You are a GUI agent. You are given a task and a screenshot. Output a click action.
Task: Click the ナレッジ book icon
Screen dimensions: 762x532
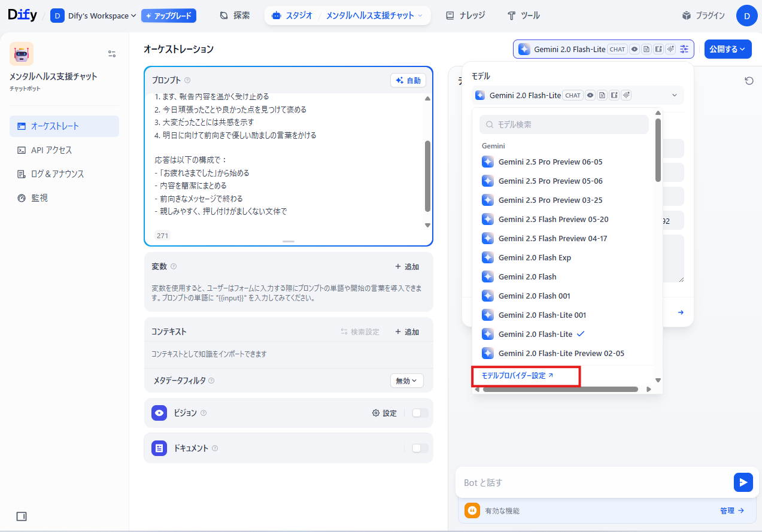[450, 16]
